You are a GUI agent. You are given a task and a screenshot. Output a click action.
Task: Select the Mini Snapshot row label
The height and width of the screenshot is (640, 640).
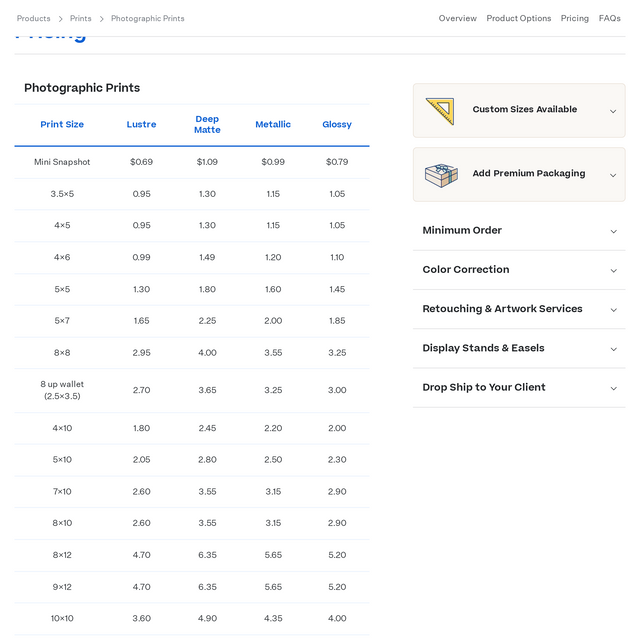[62, 162]
